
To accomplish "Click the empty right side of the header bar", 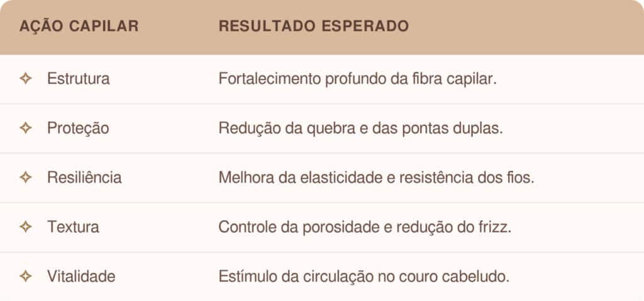I will tap(535, 26).
